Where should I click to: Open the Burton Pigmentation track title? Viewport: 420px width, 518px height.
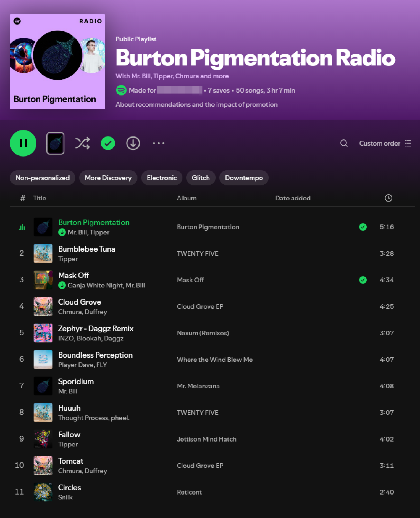pyautogui.click(x=94, y=222)
